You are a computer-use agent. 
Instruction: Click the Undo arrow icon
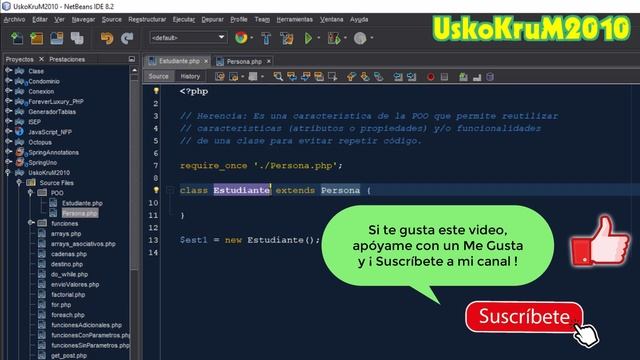click(x=107, y=38)
